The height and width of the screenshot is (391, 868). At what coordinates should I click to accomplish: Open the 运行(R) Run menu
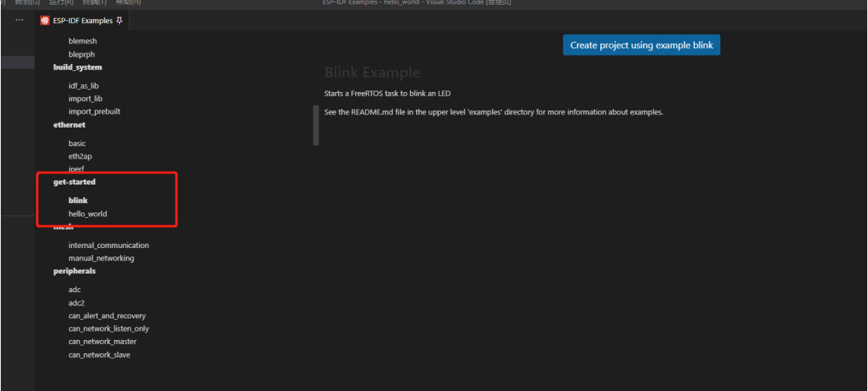click(61, 2)
